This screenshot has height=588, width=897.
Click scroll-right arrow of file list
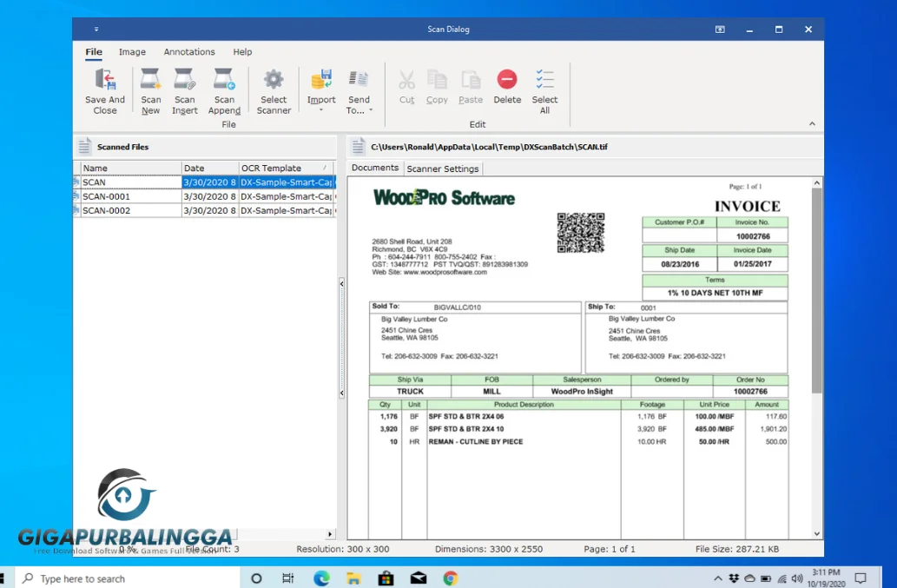[x=330, y=534]
